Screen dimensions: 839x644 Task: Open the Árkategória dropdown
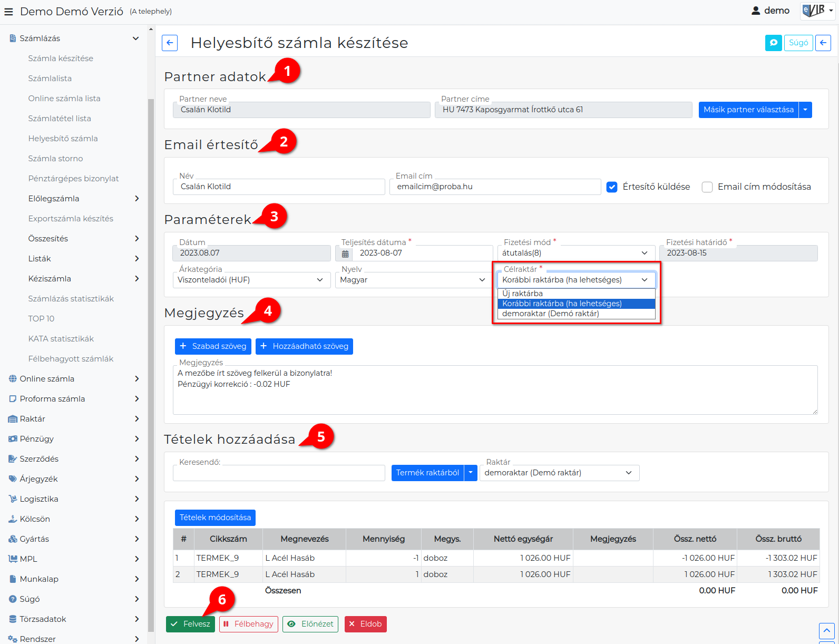pos(251,280)
